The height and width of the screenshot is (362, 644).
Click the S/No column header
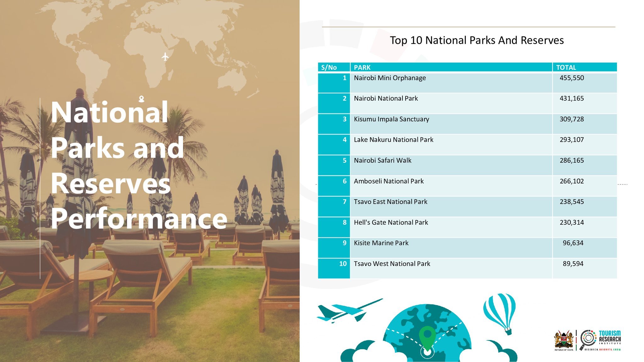point(329,67)
